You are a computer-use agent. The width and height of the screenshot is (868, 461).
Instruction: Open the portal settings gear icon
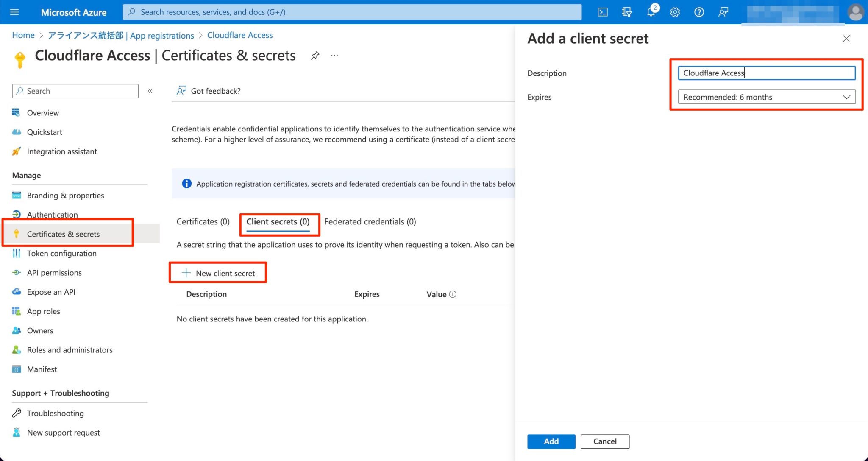pyautogui.click(x=675, y=12)
